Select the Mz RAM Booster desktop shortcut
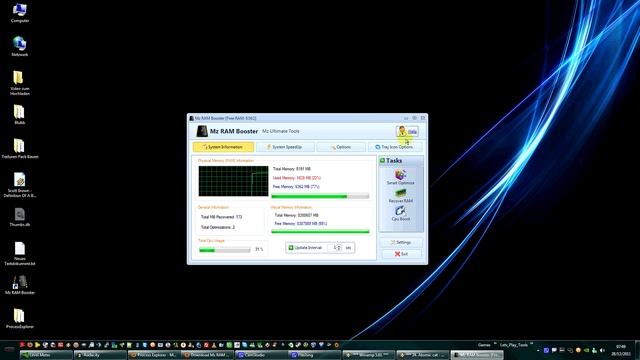This screenshot has width=640, height=360. pyautogui.click(x=20, y=285)
